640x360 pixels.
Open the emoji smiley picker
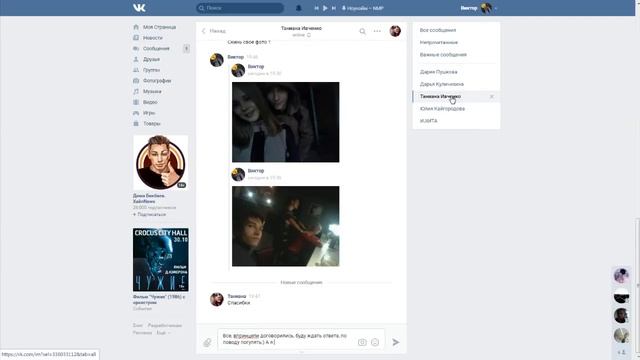click(375, 342)
